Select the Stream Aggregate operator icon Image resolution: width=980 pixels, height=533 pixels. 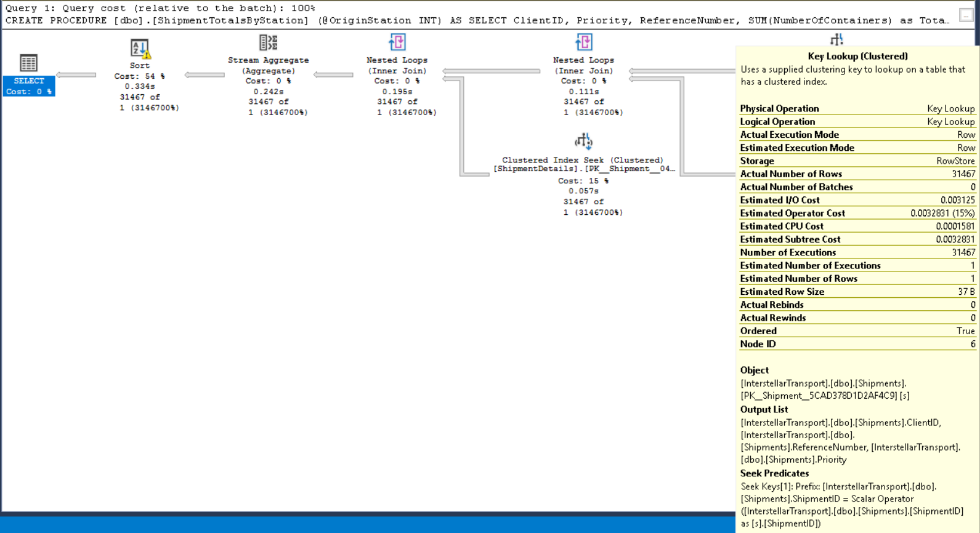coord(268,42)
